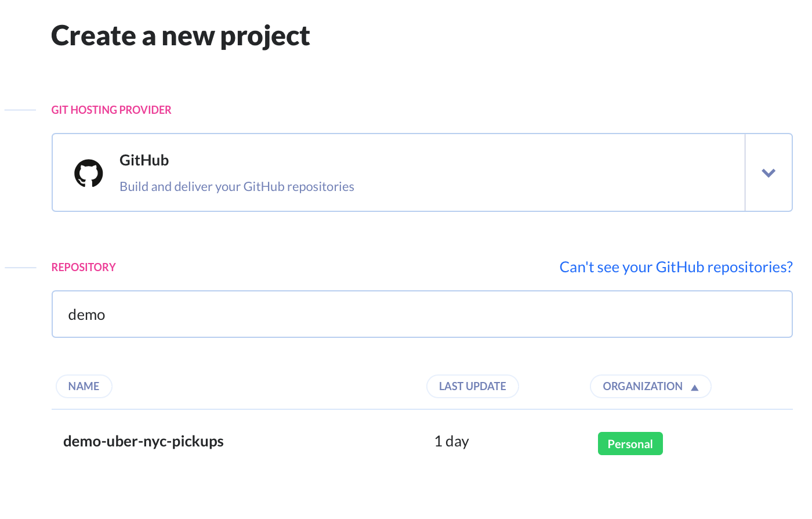Screen dimensions: 812x519
Task: Toggle sorting on the Organization column
Action: [x=642, y=387]
